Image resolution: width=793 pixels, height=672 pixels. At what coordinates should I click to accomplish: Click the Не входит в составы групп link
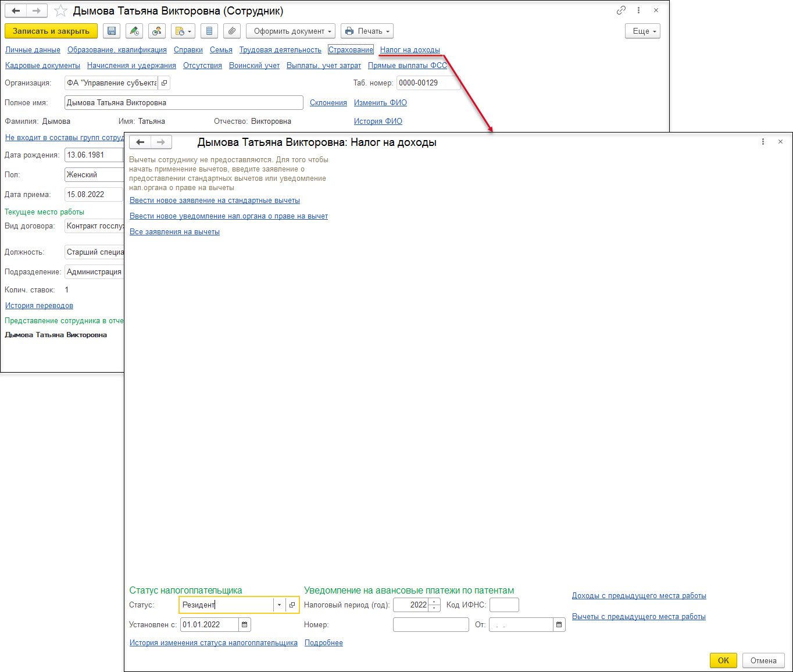pyautogui.click(x=65, y=138)
